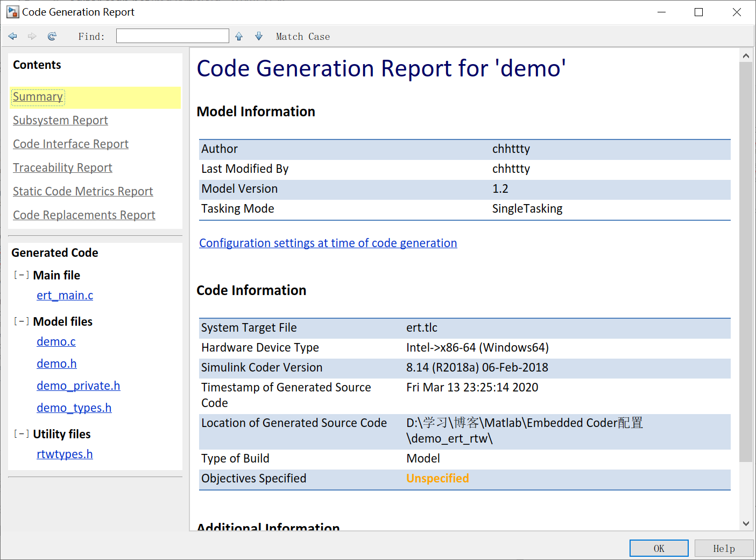Select the ert.tlc system target value

pos(422,328)
